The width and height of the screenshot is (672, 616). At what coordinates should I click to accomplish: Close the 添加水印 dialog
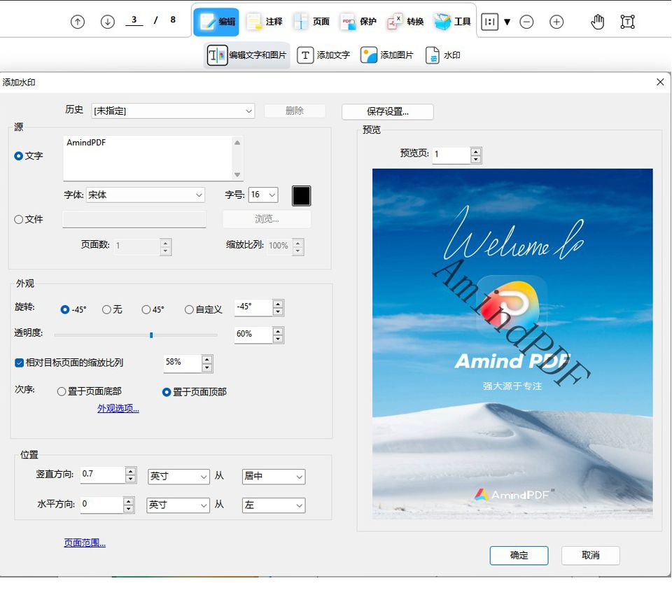point(660,82)
